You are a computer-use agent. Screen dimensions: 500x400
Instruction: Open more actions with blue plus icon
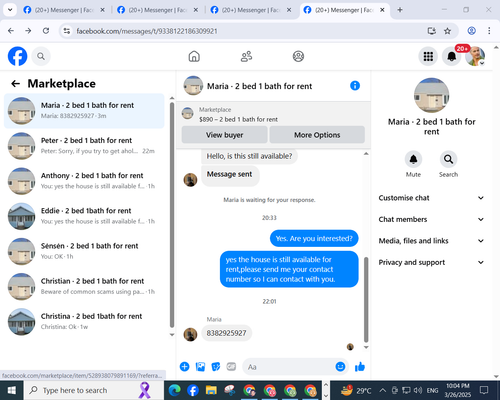click(x=184, y=367)
